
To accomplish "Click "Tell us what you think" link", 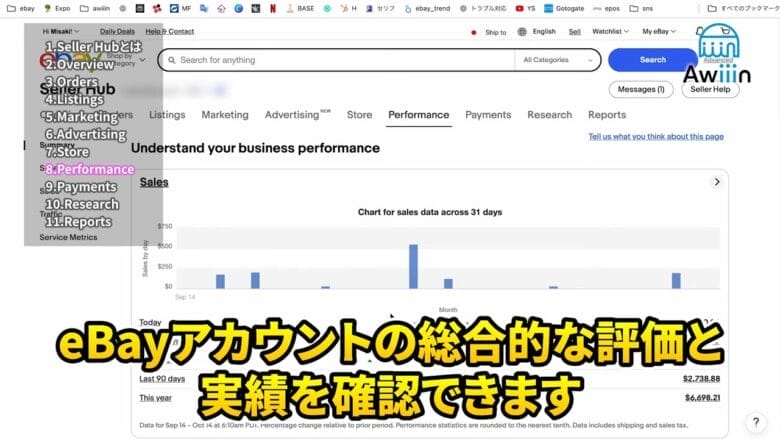I will 655,137.
